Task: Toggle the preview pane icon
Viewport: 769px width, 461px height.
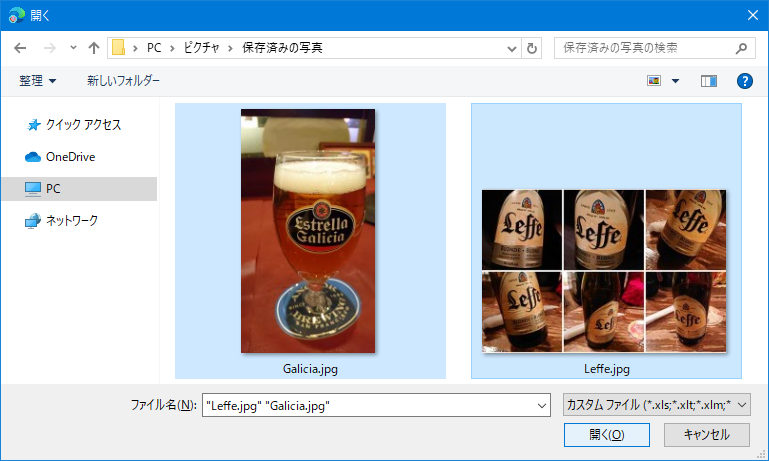Action: tap(709, 81)
